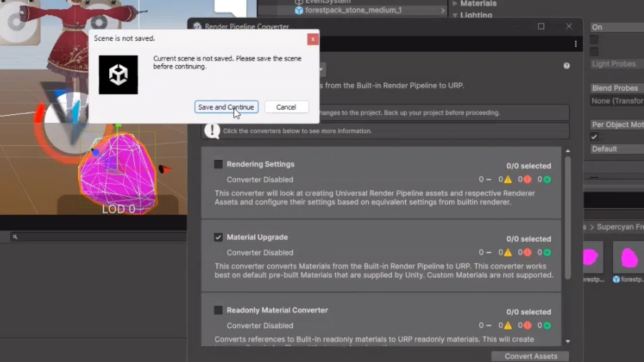
Task: Click the warning count icon for Rendering Settings
Action: (508, 179)
